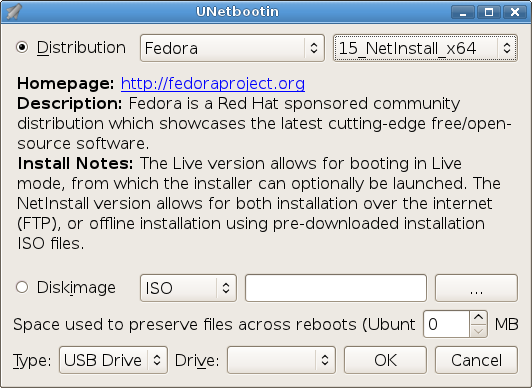Click the UNetbootin title bar text

(237, 12)
